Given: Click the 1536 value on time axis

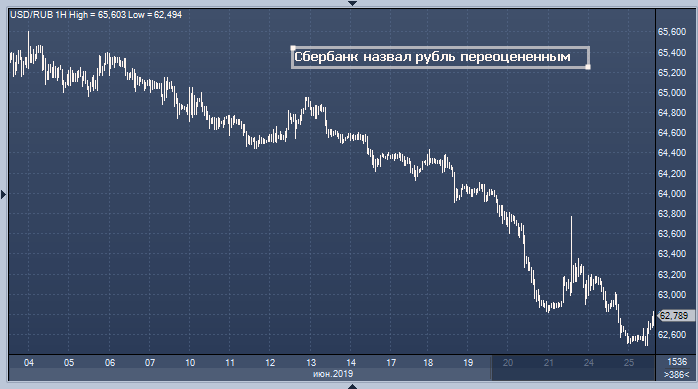Looking at the screenshot, I should click(x=677, y=362).
